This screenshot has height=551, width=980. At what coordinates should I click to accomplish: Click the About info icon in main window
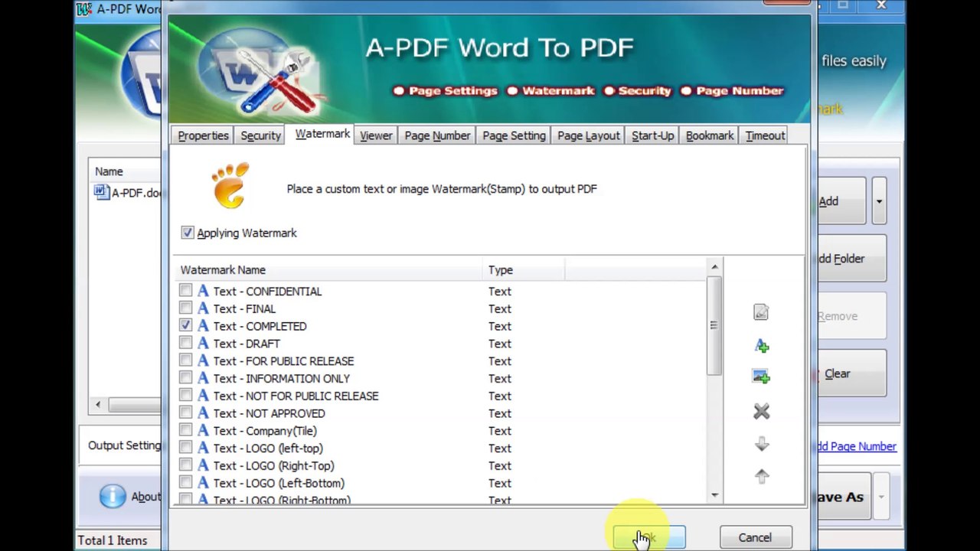[x=113, y=496]
